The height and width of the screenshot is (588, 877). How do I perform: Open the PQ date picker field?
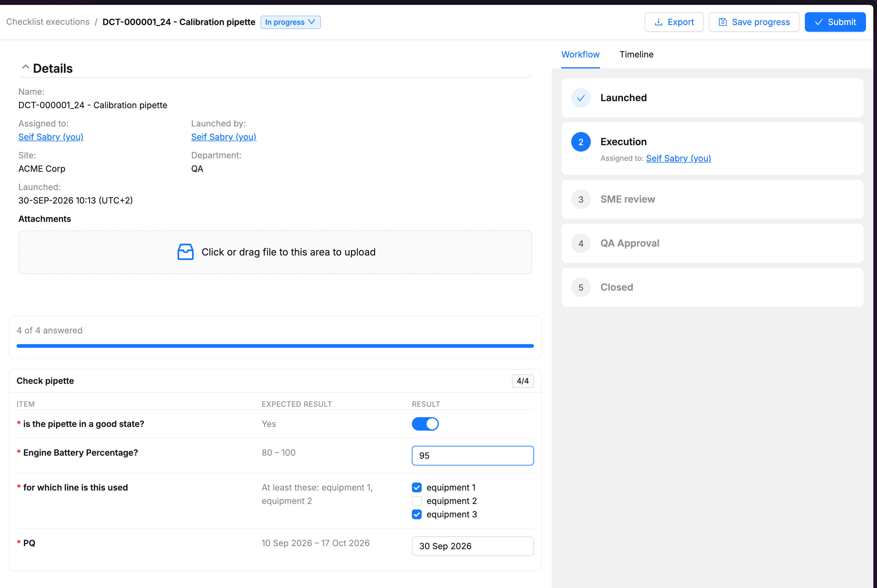(473, 546)
